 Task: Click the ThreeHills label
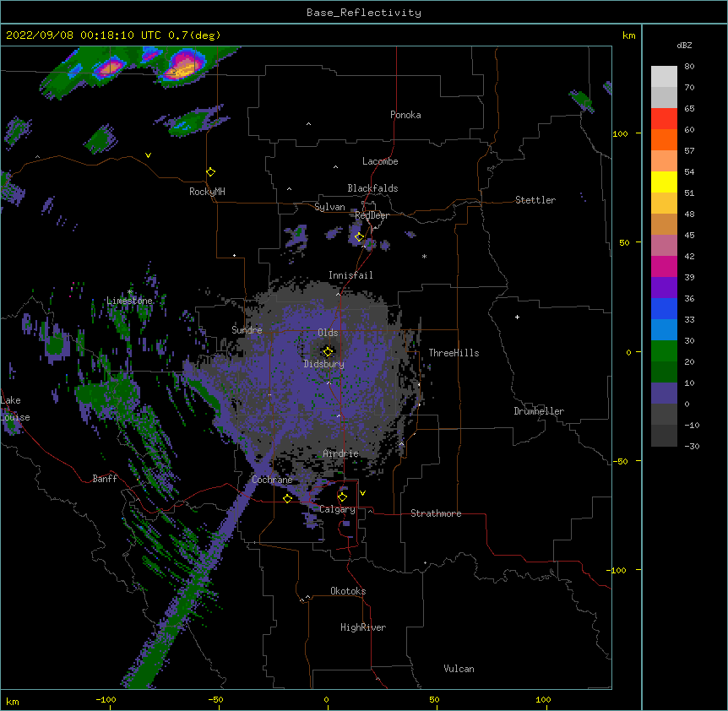tap(454, 353)
